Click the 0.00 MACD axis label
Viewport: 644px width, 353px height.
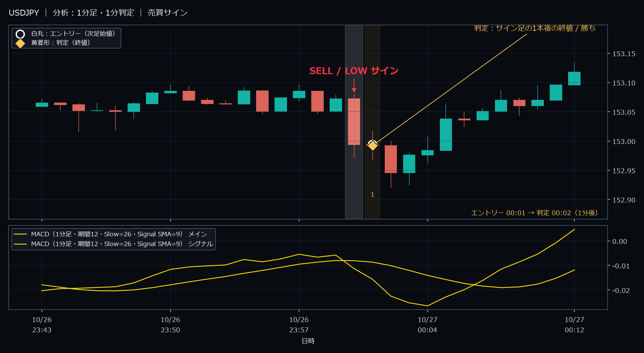tap(620, 241)
